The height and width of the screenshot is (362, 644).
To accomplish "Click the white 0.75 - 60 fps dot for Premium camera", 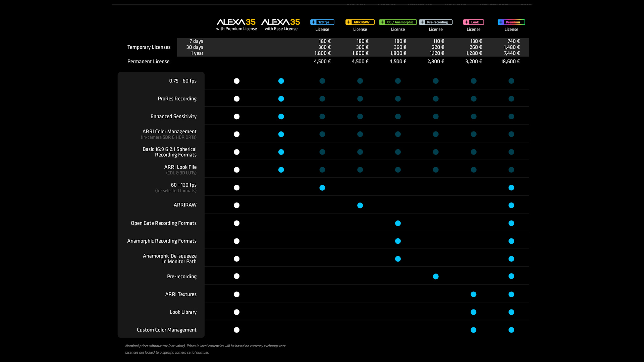I will (236, 81).
